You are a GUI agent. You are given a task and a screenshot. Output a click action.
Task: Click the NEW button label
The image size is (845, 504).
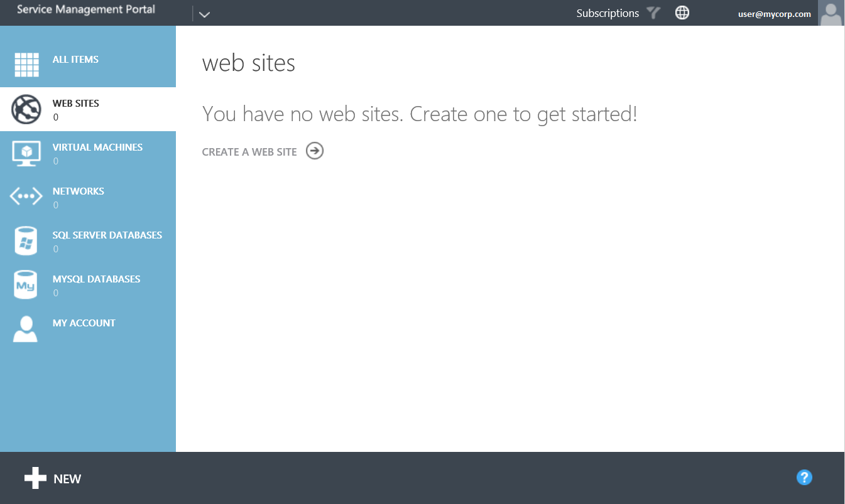(67, 479)
